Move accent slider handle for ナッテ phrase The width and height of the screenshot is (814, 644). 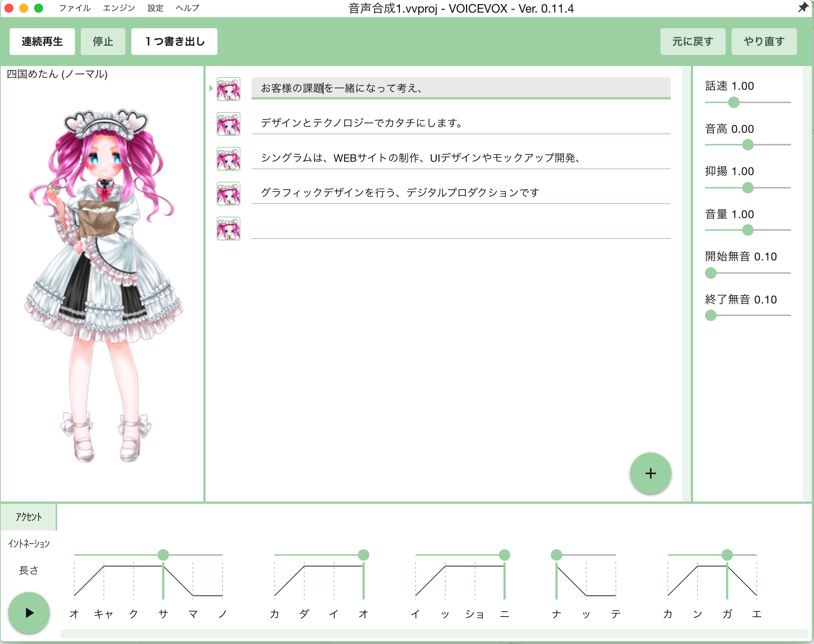pyautogui.click(x=557, y=555)
